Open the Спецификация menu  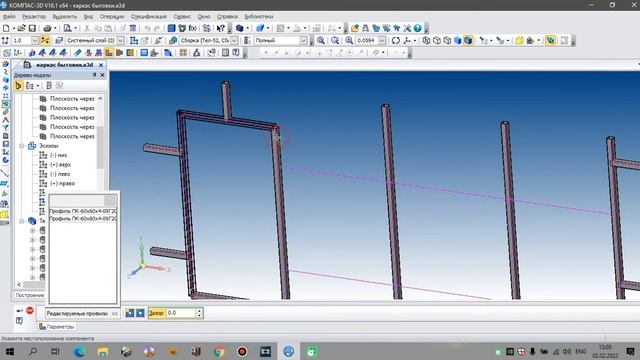149,17
